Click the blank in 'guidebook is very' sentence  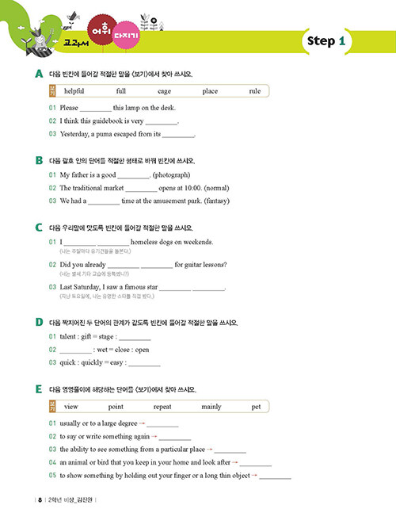pyautogui.click(x=162, y=121)
